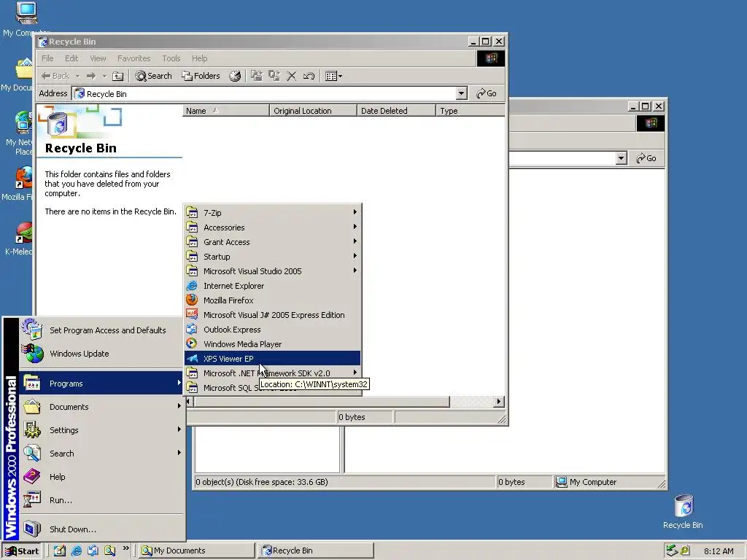
Task: Open Windows Update from Start menu
Action: tap(101, 354)
